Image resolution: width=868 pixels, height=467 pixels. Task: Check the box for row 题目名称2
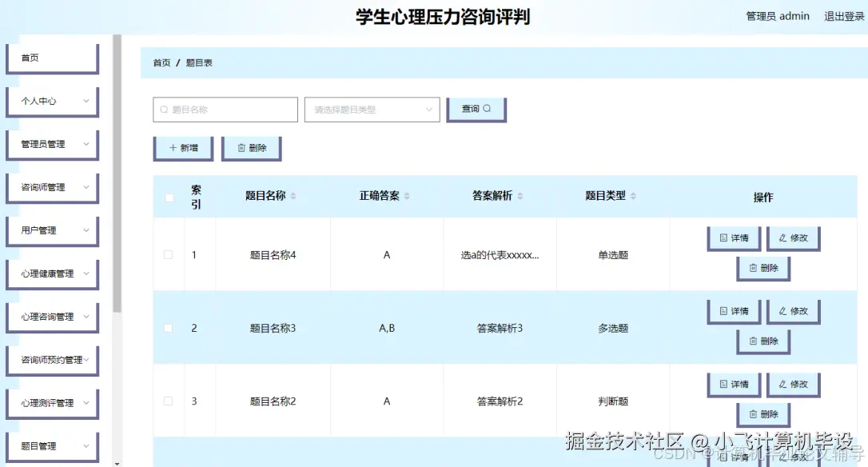coord(169,401)
